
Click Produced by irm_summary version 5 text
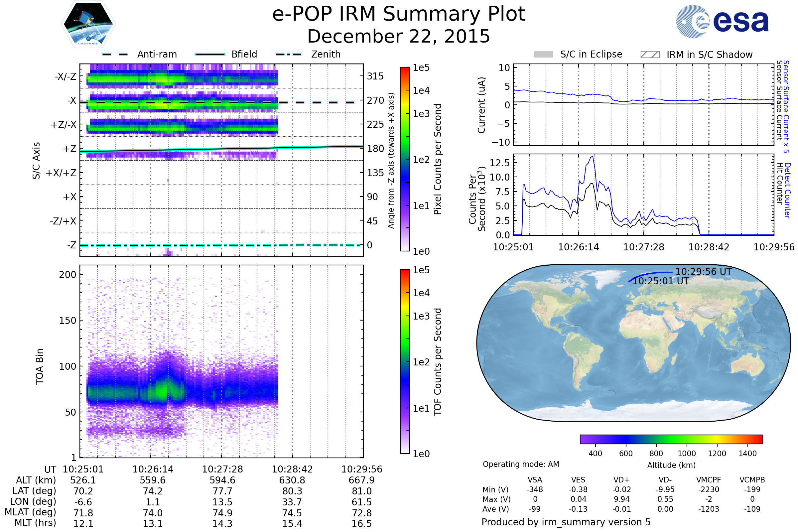(566, 522)
